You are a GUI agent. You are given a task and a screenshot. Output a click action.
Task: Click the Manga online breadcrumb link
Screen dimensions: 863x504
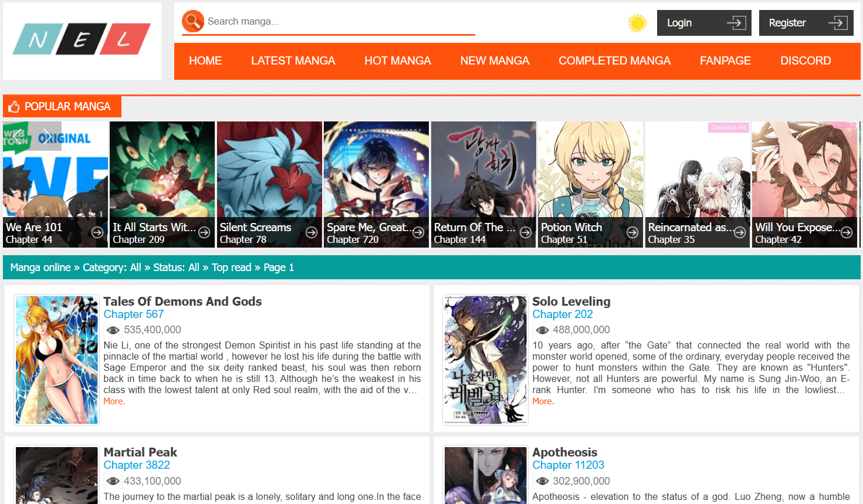(40, 268)
